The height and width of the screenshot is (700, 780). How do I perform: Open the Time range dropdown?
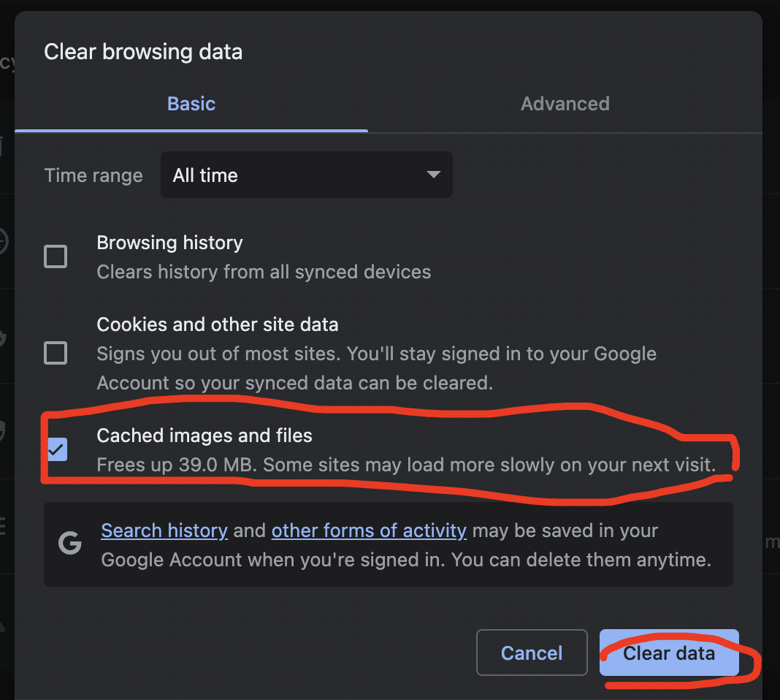pyautogui.click(x=307, y=175)
